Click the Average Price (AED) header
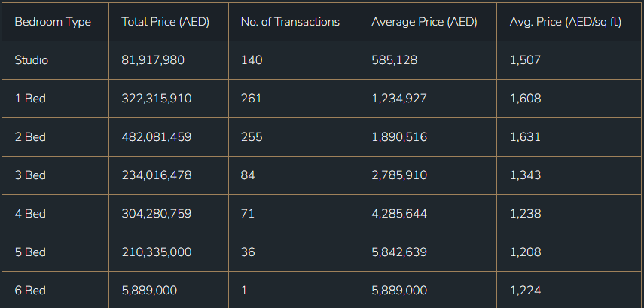 coord(424,22)
